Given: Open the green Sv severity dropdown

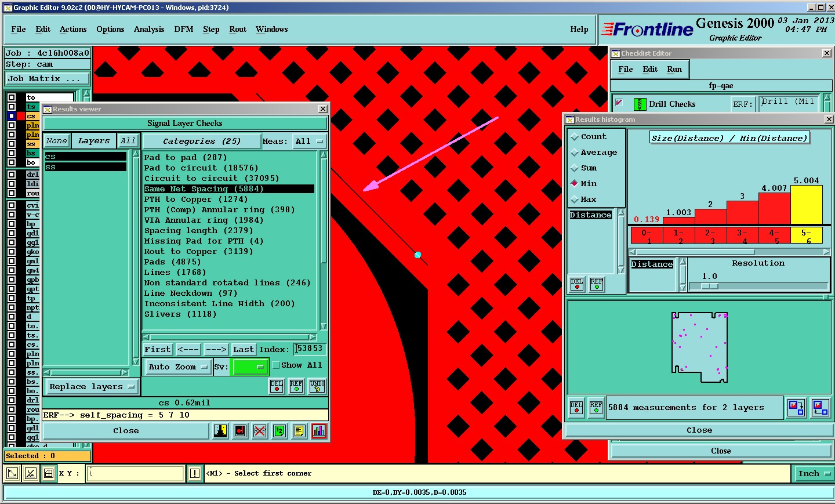Looking at the screenshot, I should point(249,367).
